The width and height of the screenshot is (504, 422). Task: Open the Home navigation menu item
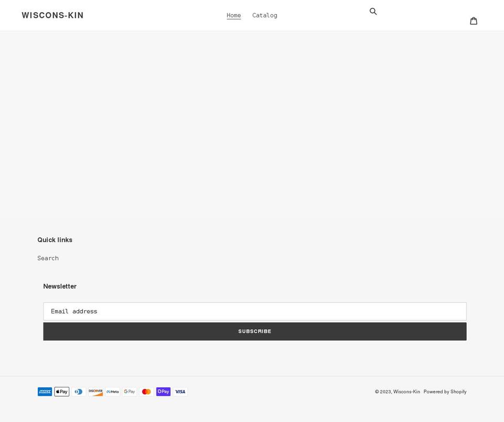tap(234, 15)
